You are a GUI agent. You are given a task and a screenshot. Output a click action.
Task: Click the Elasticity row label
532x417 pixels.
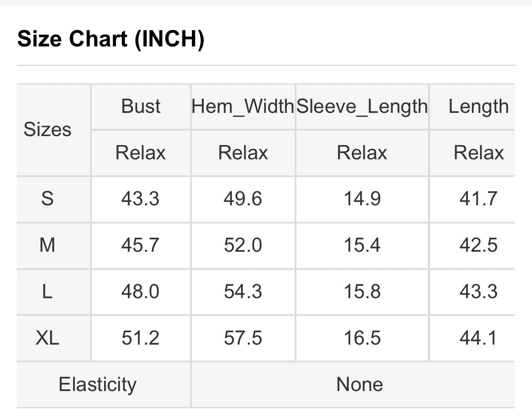(x=97, y=385)
